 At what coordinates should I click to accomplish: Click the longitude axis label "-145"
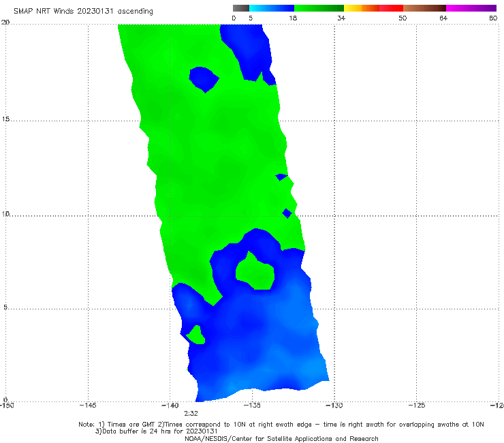coord(88,406)
